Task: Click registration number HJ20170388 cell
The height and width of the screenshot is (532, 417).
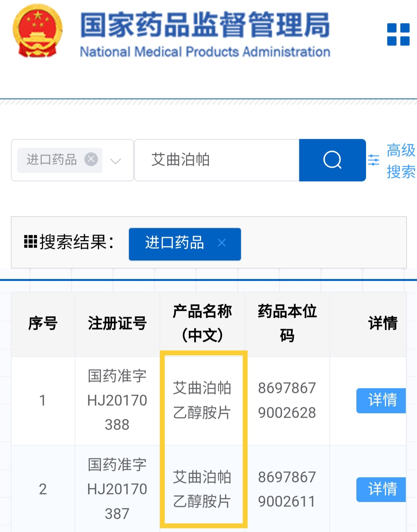Action: point(117,400)
